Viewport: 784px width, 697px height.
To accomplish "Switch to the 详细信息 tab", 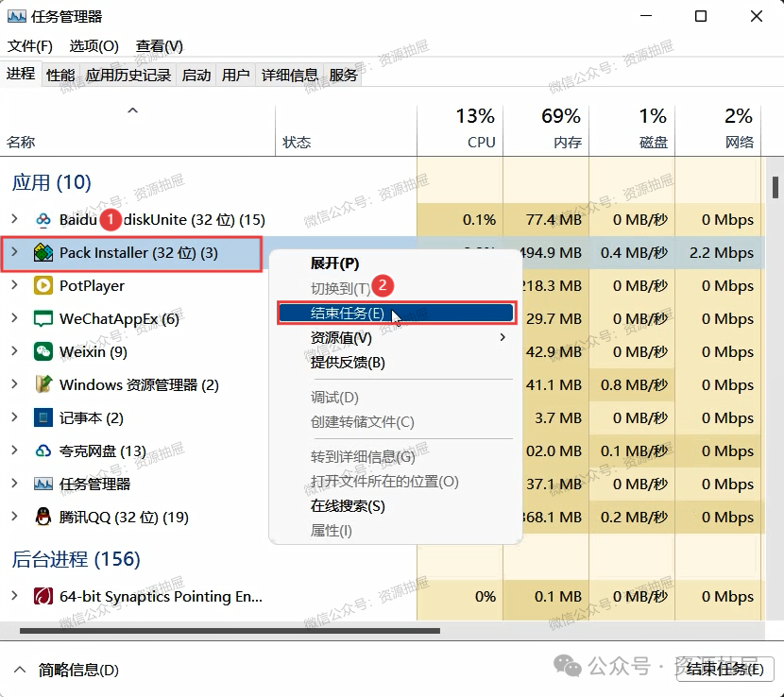I will [289, 75].
